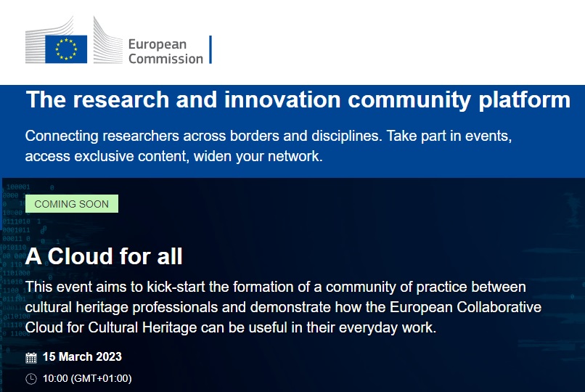Click the word 'European' in the logo
This screenshot has height=392, width=585.
coord(157,44)
